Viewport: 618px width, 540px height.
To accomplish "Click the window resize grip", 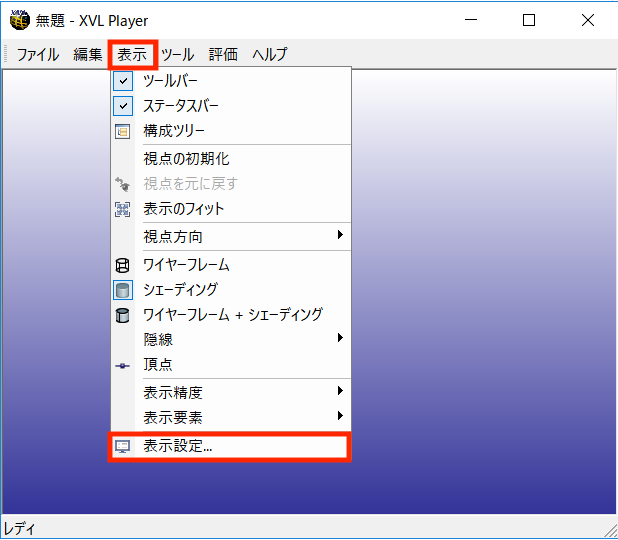I will [x=611, y=532].
